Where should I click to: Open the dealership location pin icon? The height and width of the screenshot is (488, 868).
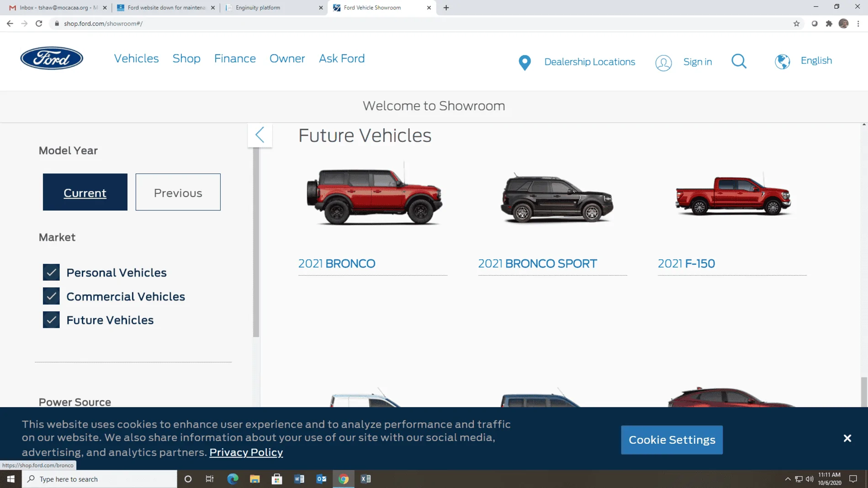pos(525,62)
